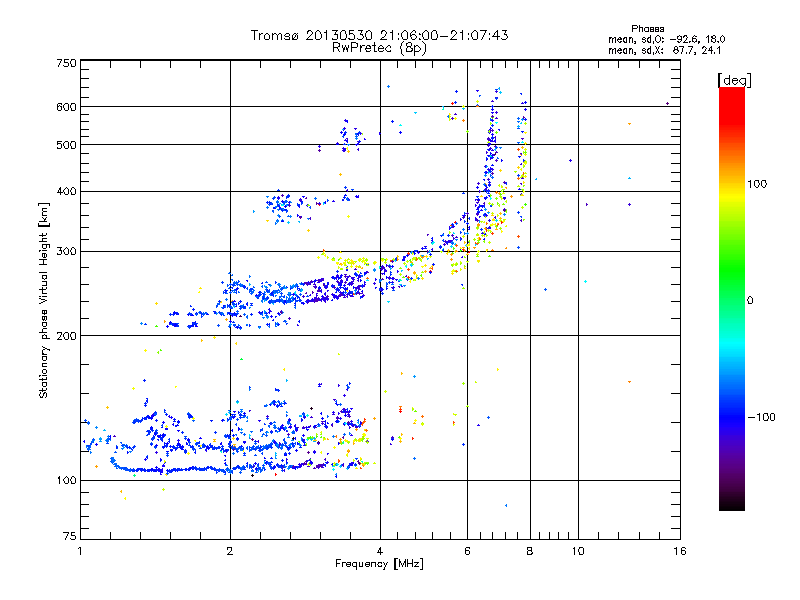Viewport: 800px width, 600px height.
Task: Click the colorbar '100' tick label
Action: coord(757,184)
